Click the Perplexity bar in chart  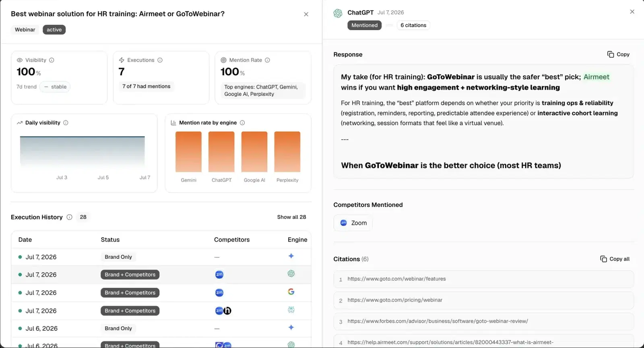coord(287,152)
